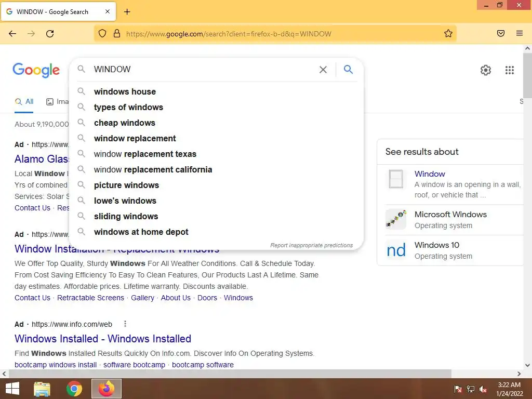Open the Google apps grid

point(510,70)
